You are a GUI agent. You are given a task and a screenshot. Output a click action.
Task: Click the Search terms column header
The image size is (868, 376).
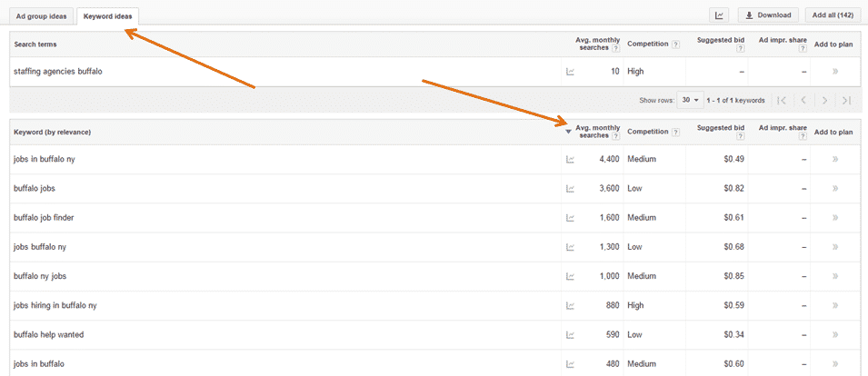point(35,45)
